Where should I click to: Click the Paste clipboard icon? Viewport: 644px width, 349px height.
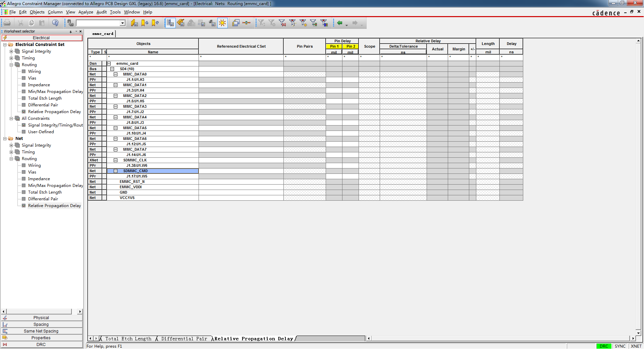coord(42,23)
